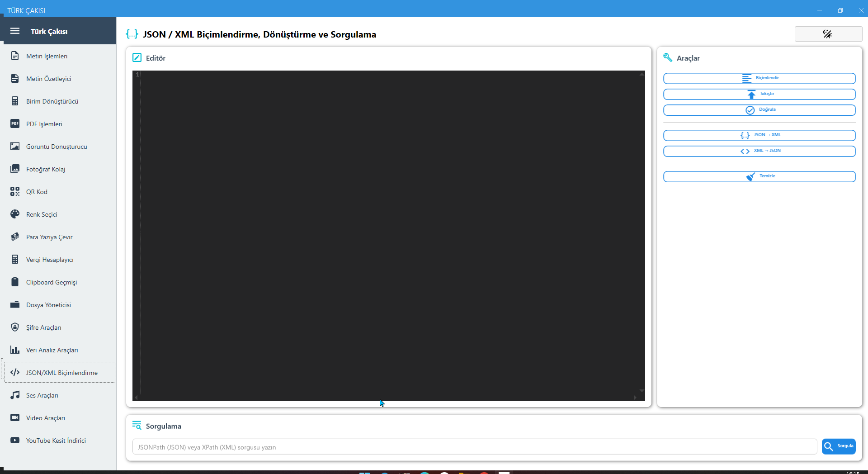Toggle the hamburger menu in sidebar header
868x474 pixels.
coord(15,31)
